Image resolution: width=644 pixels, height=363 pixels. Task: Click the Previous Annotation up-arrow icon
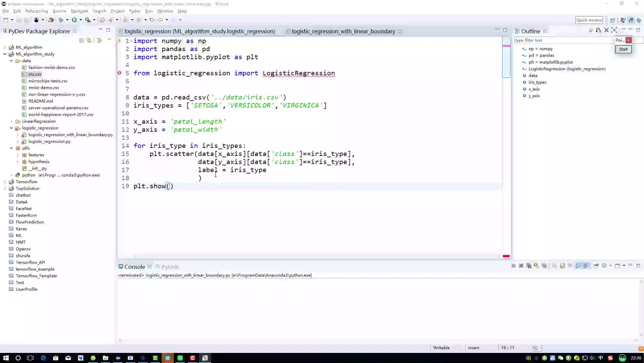point(139,20)
